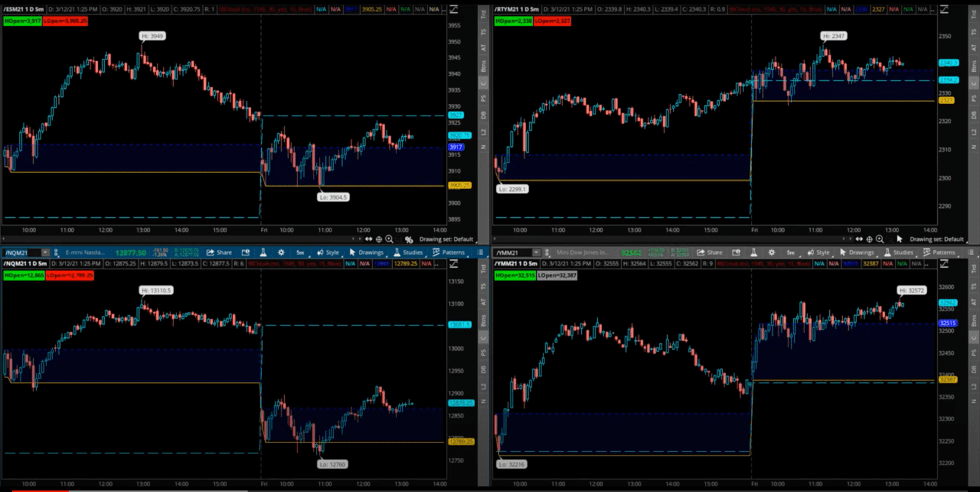Viewport: 980px width, 492px height.
Task: Open the L2 side tab on the /ESM21 chart
Action: (483, 132)
